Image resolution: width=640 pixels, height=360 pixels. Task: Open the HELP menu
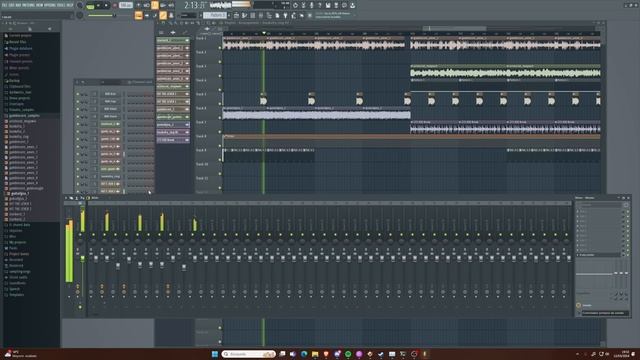point(70,5)
